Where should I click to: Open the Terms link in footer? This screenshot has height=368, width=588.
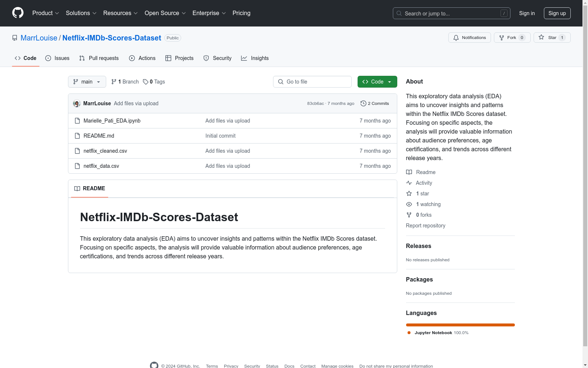point(212,366)
